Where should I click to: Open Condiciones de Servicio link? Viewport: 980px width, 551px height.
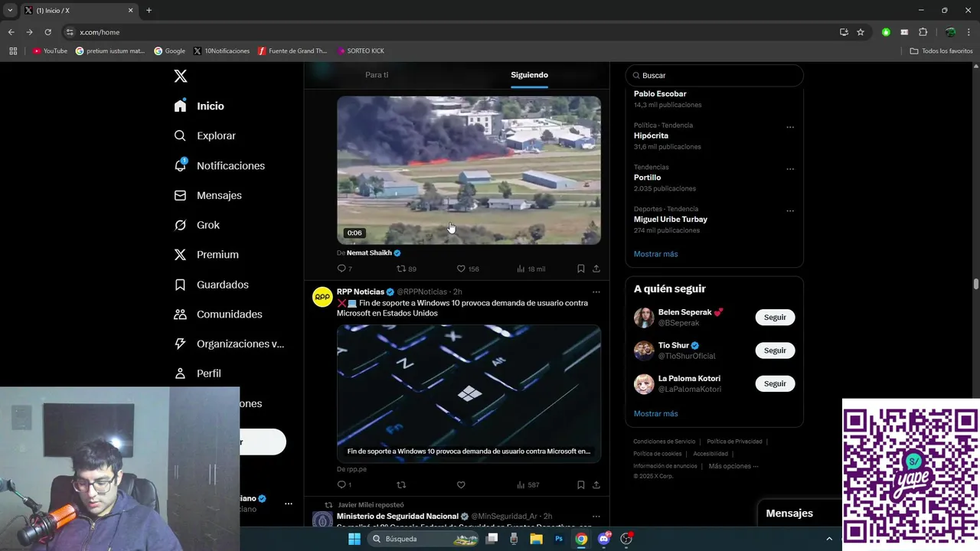(665, 442)
